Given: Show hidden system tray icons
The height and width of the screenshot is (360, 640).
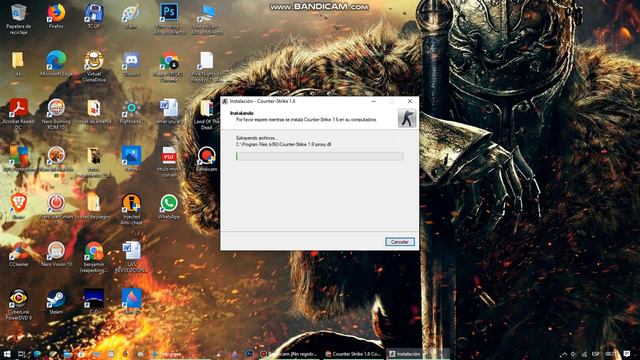Looking at the screenshot, I should coord(564,354).
